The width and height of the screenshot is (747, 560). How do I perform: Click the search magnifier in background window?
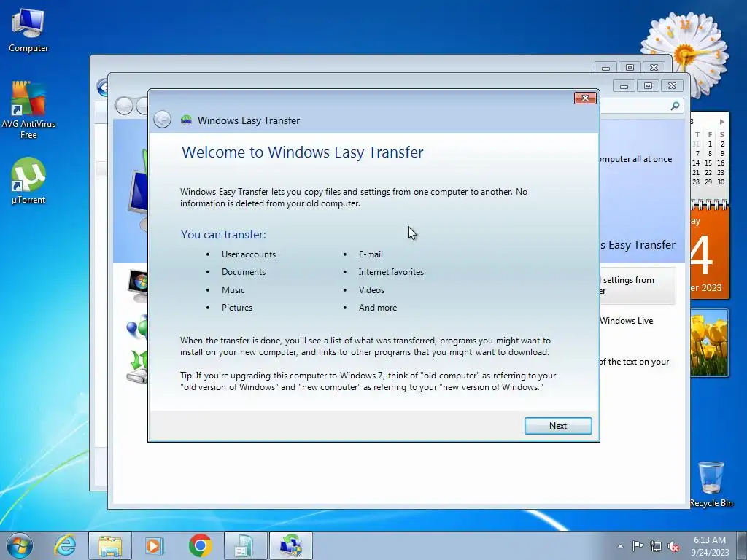(675, 106)
